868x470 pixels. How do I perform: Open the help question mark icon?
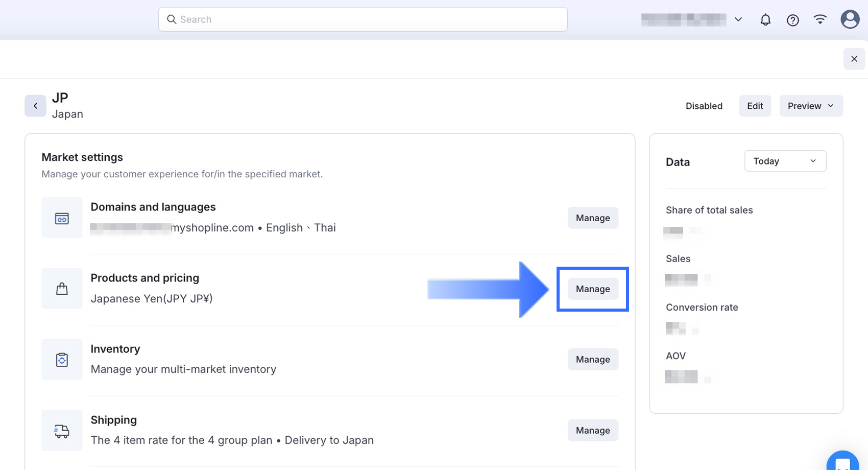[x=792, y=20]
